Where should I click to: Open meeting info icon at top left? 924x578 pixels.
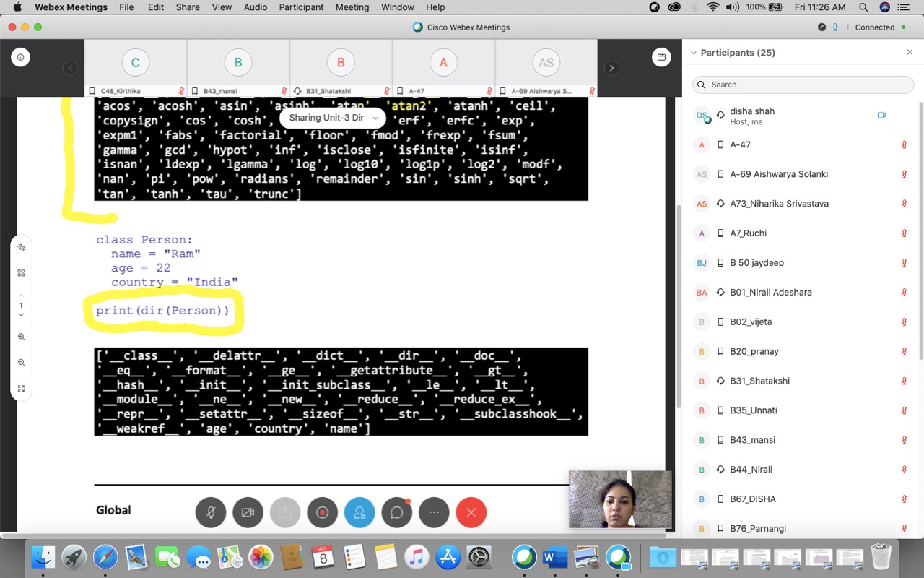pyautogui.click(x=20, y=57)
